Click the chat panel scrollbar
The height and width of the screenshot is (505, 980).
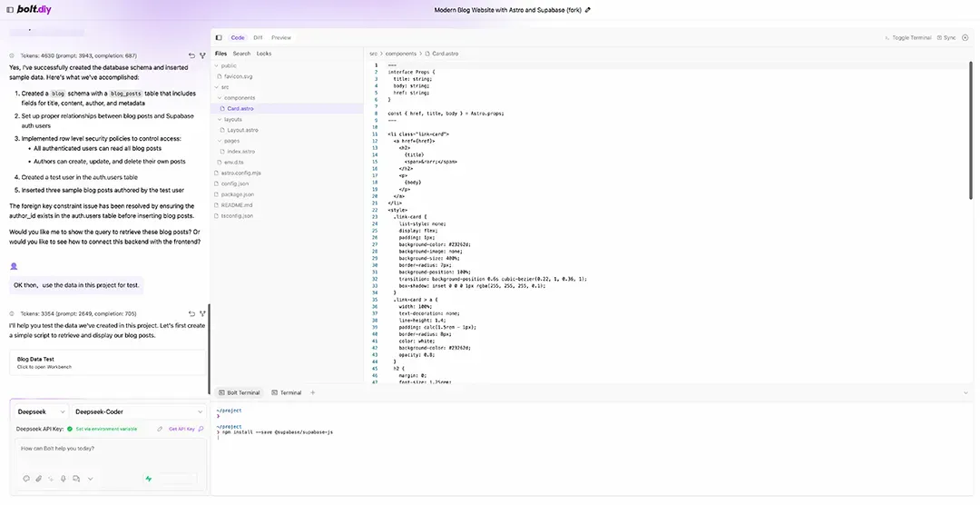pos(210,349)
